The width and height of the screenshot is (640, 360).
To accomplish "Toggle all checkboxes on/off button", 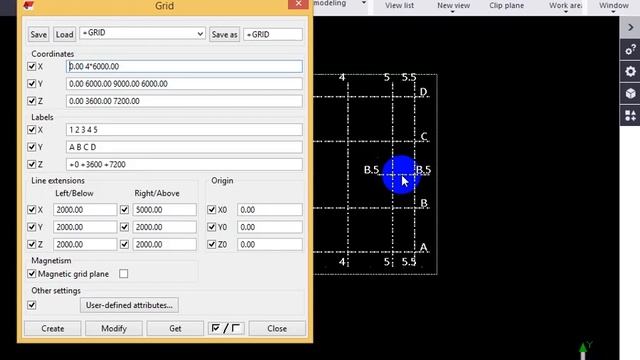I will (x=226, y=328).
